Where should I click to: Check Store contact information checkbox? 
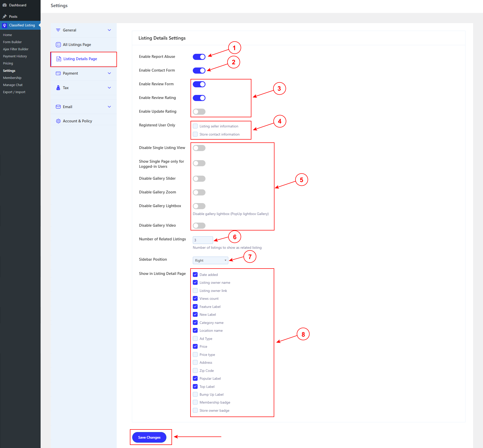[x=195, y=134]
